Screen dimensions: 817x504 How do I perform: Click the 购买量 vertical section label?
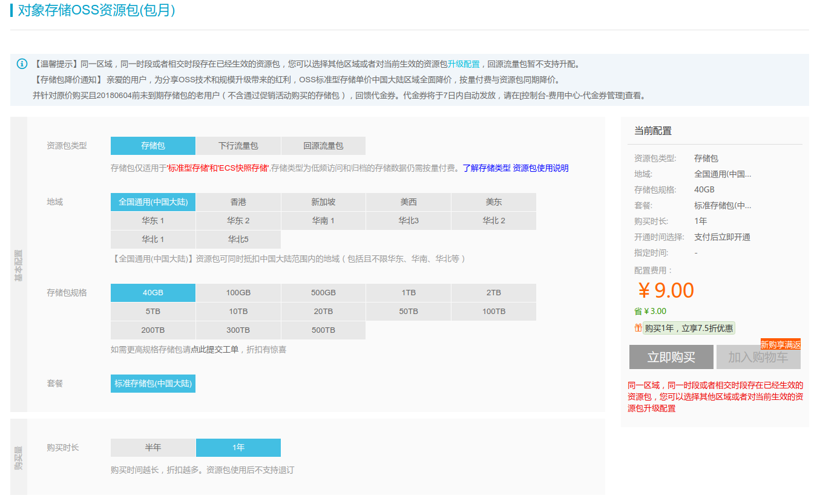pos(19,458)
